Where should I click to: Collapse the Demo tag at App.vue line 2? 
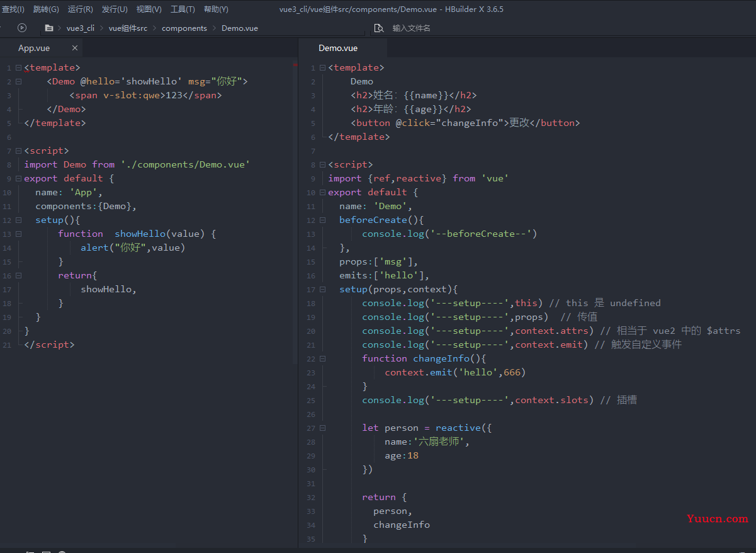point(18,81)
